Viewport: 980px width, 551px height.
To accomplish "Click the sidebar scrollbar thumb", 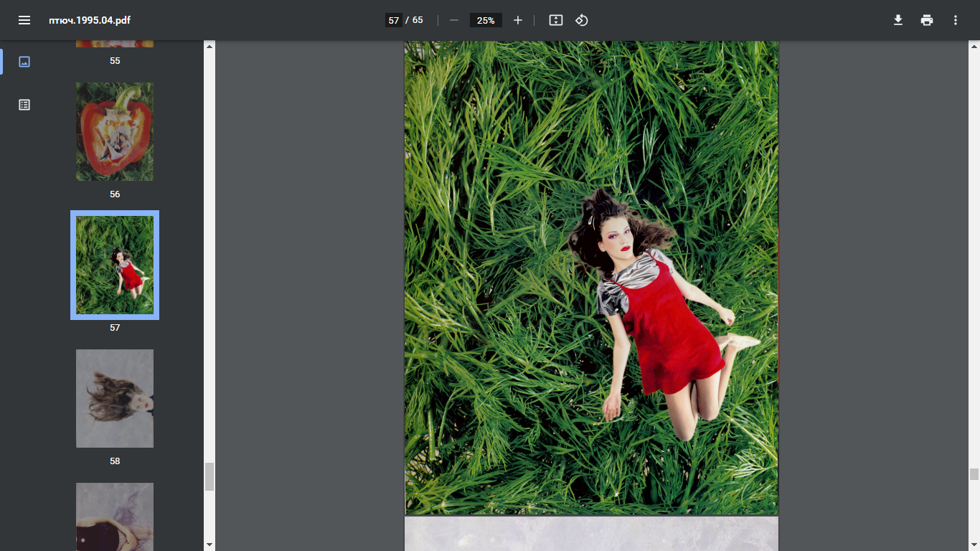I will click(209, 476).
